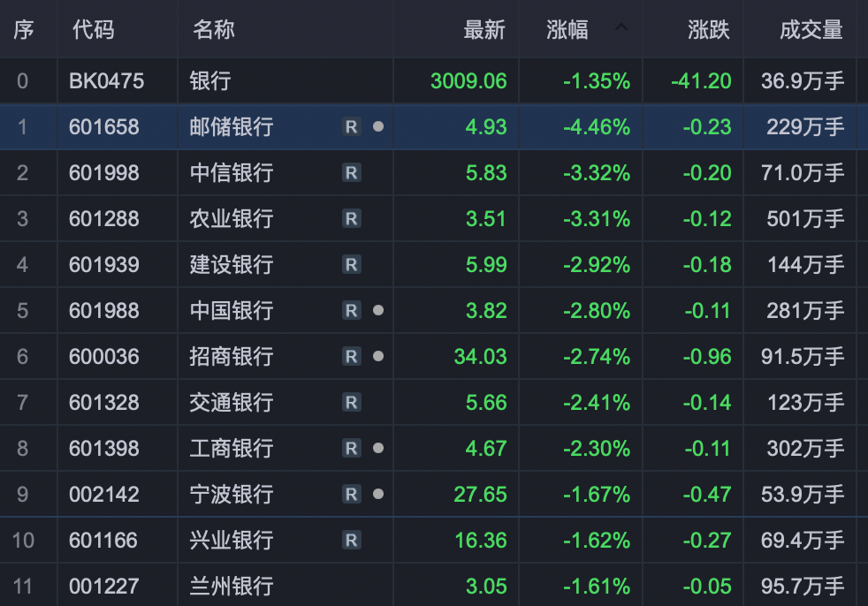Sort the list by 成交量 column header
The image size is (868, 606).
[811, 30]
